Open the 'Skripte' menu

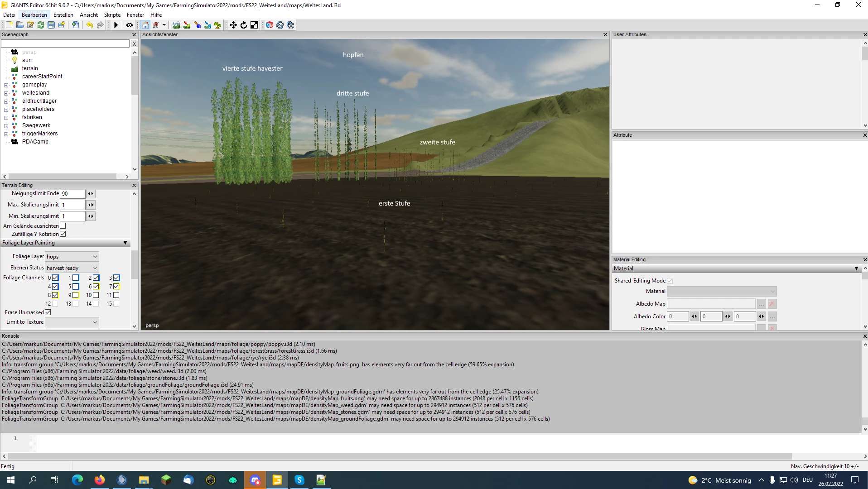(112, 15)
